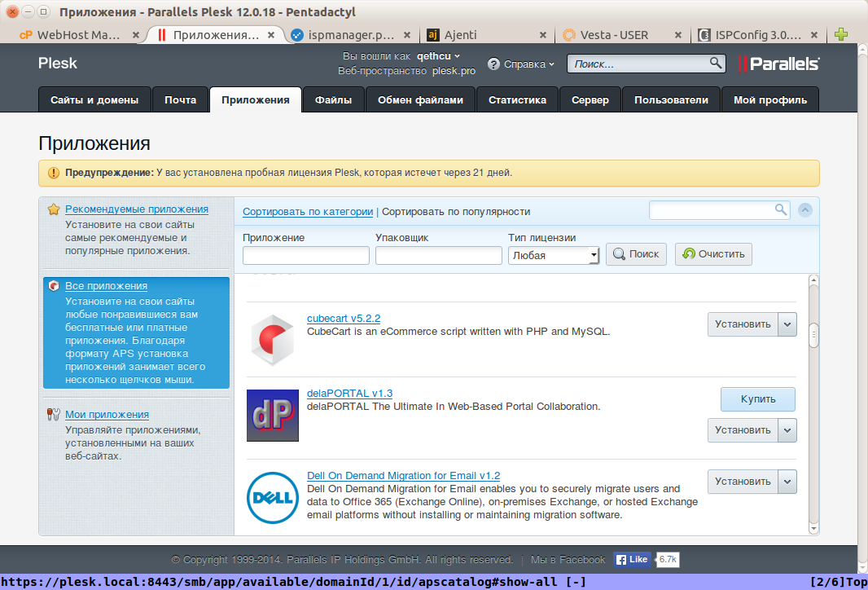Viewport: 868px width, 590px height.
Task: Click the cube icon beside All applications
Action: 54,286
